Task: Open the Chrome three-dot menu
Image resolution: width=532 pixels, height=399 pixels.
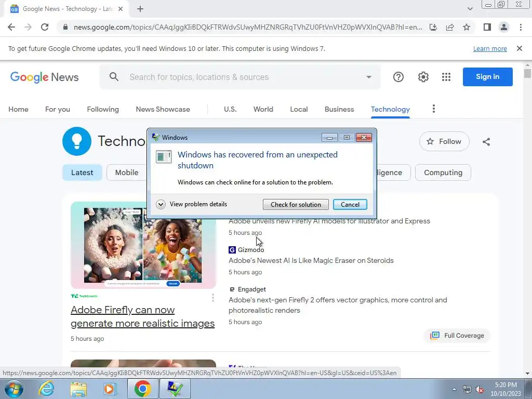Action: pyautogui.click(x=521, y=27)
